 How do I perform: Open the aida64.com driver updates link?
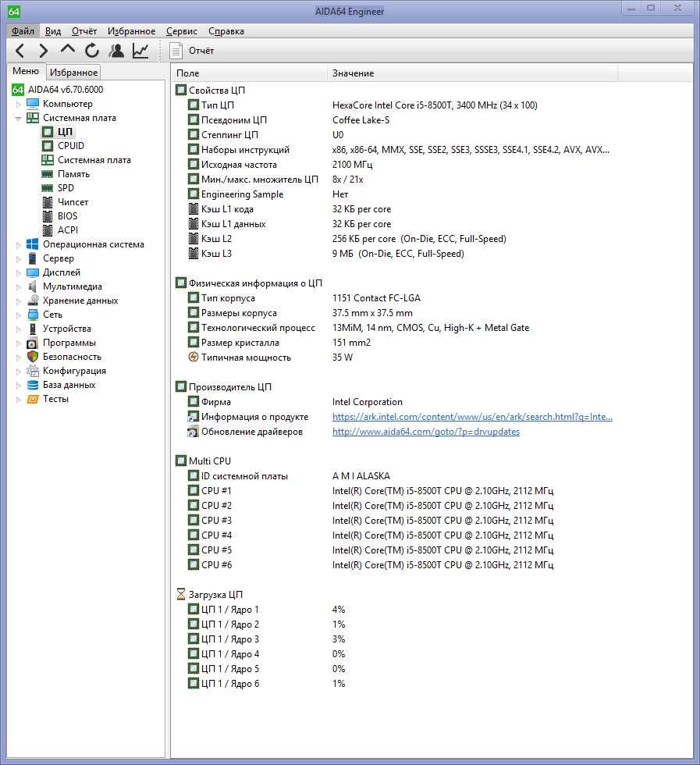pos(426,432)
